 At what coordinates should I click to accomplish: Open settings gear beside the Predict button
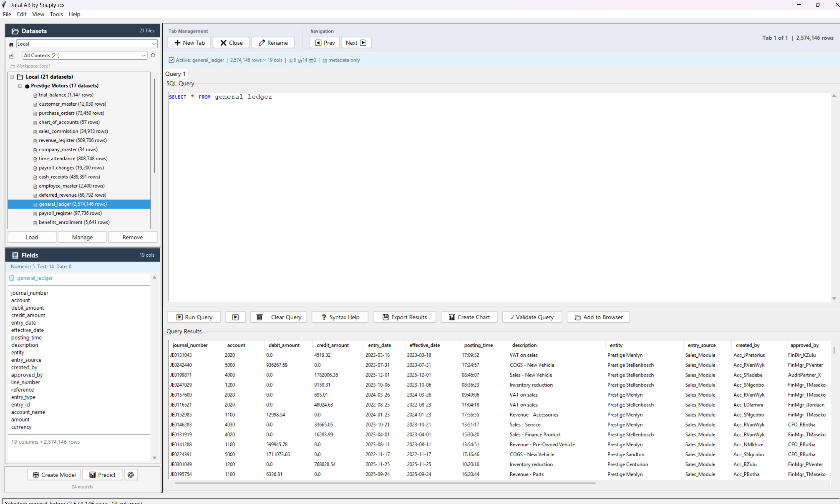(131, 475)
